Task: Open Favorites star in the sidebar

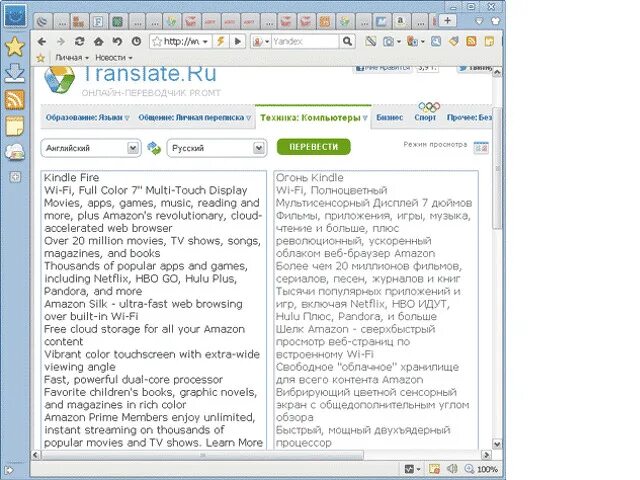Action: 15,46
